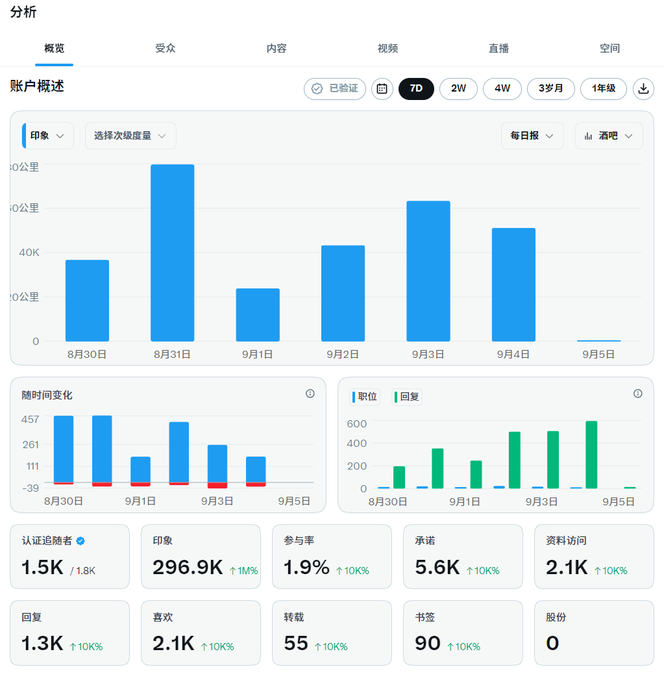The width and height of the screenshot is (664, 680).
Task: Select the 7D time range
Action: (x=416, y=89)
